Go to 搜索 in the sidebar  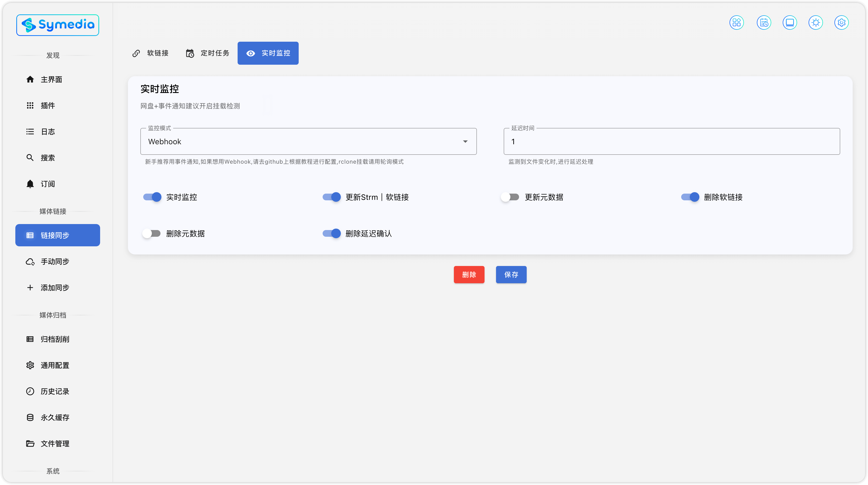tap(58, 157)
